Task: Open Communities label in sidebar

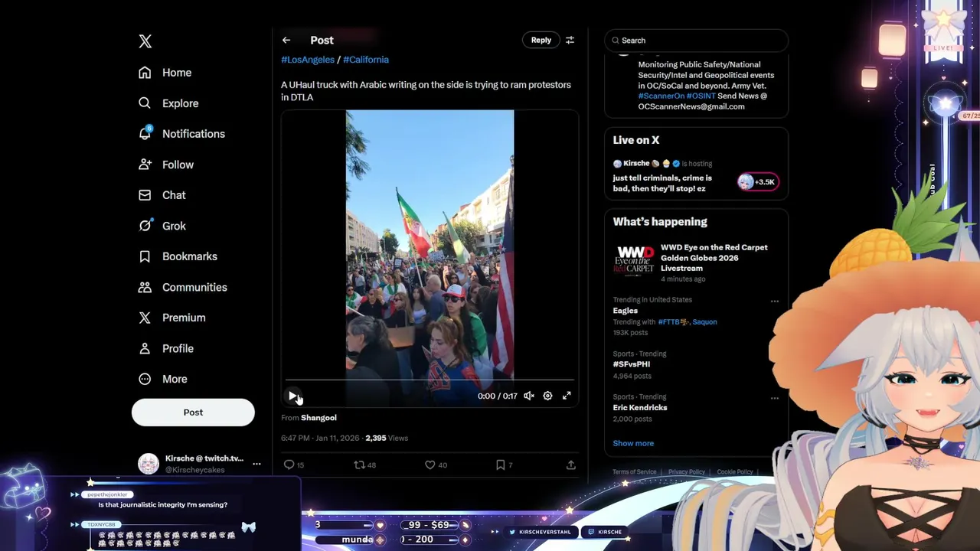Action: [x=194, y=287]
